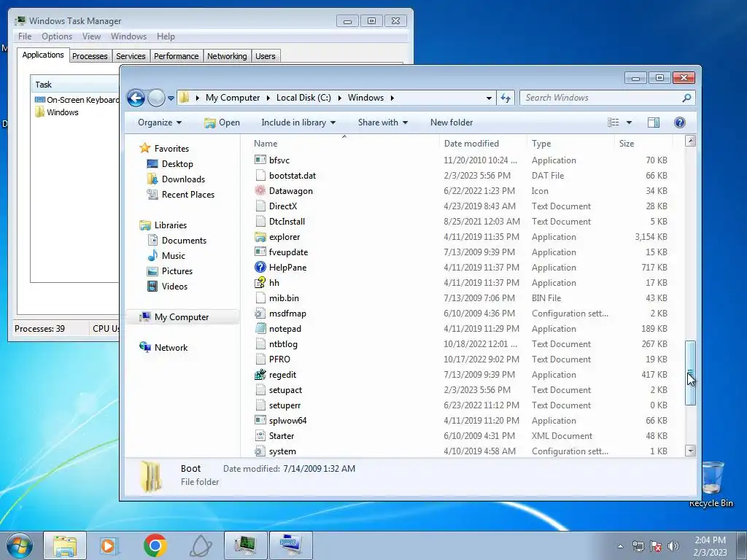The image size is (747, 560).
Task: Select the HelpPane application icon
Action: pyautogui.click(x=260, y=268)
